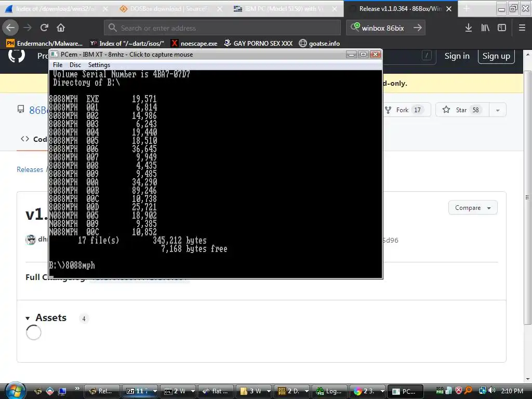
Task: Toggle the browser sidebar view
Action: 502,28
